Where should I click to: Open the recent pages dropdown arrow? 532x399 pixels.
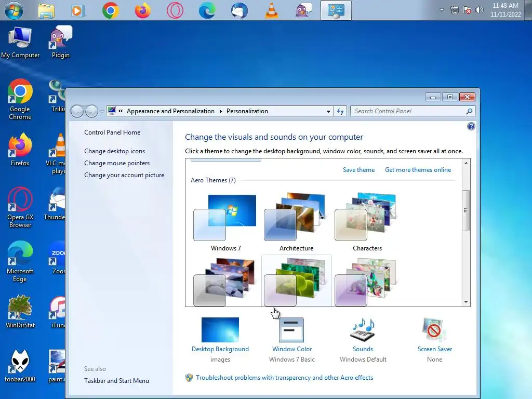[102, 111]
